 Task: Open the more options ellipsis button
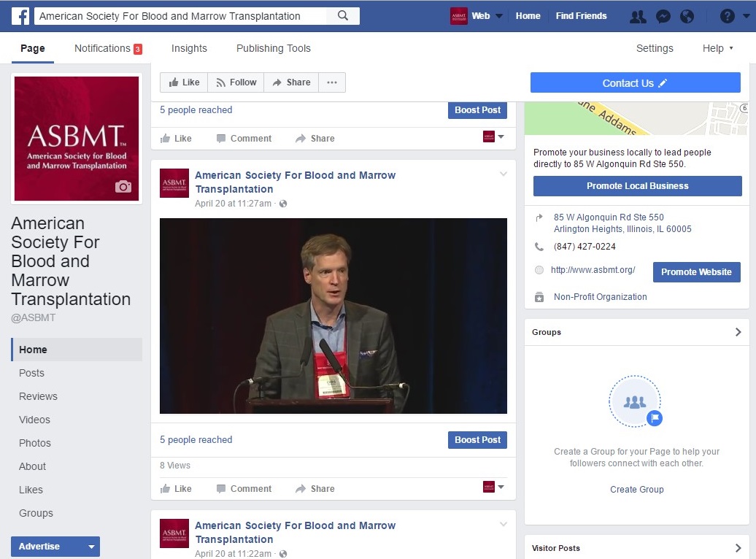(332, 82)
